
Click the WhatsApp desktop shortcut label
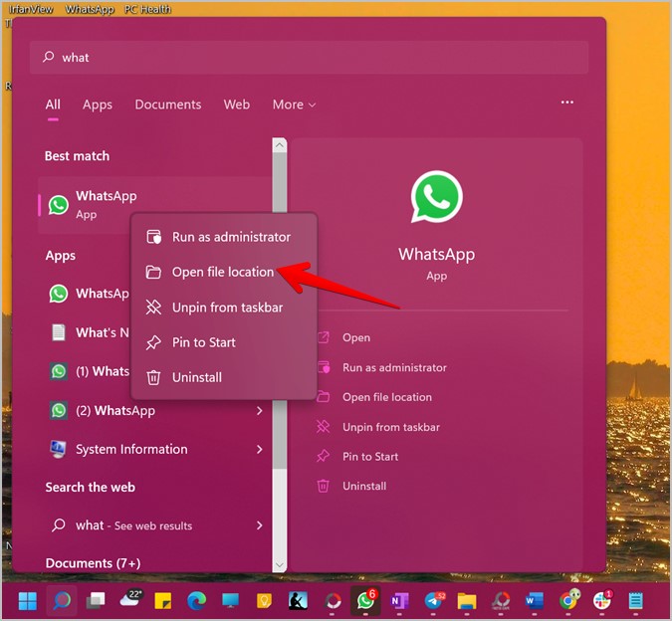click(x=90, y=9)
